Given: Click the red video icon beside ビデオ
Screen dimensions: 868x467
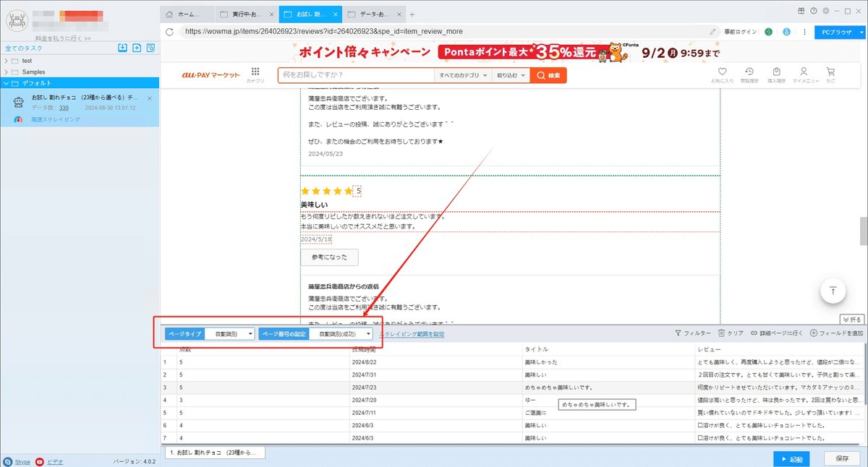Looking at the screenshot, I should [x=40, y=461].
